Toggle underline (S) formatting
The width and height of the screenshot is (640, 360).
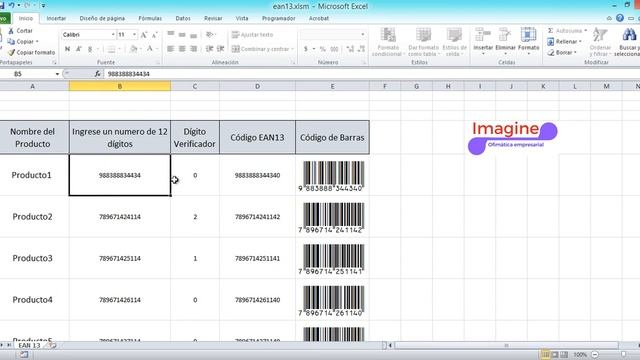click(x=90, y=49)
